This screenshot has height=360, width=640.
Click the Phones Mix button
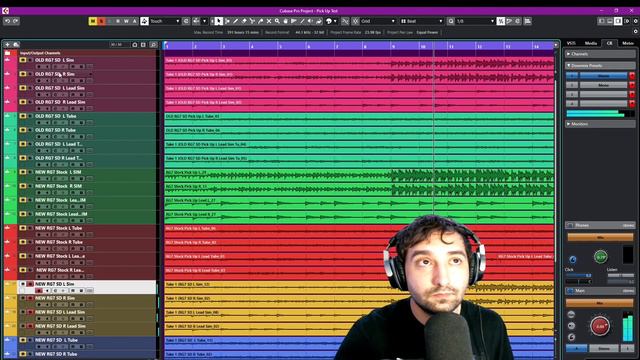coord(600,237)
